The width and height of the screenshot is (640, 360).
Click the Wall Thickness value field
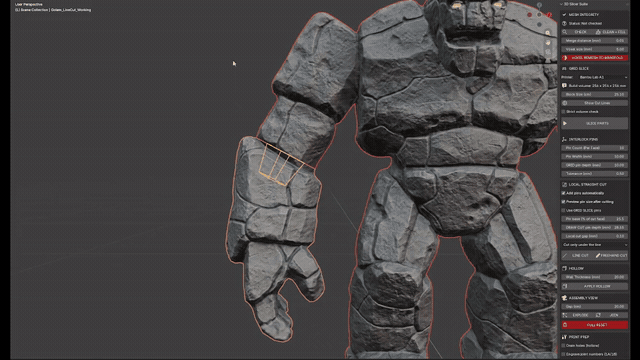point(595,277)
